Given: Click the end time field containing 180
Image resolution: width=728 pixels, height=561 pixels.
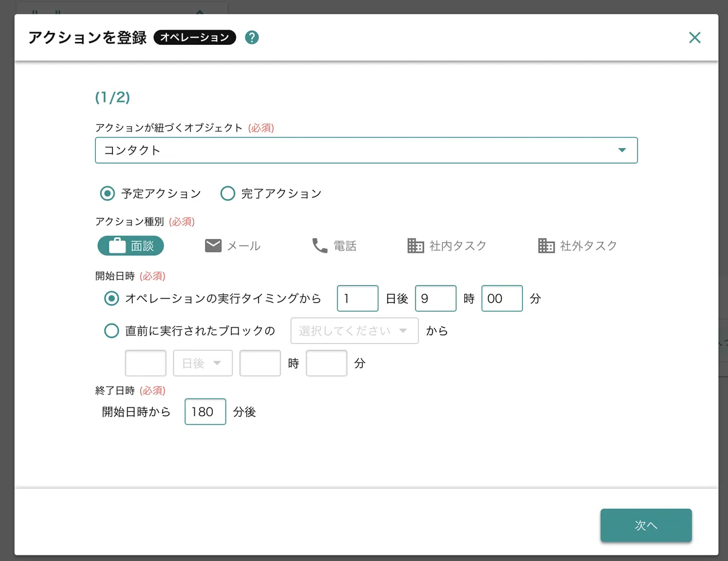Looking at the screenshot, I should click(205, 412).
